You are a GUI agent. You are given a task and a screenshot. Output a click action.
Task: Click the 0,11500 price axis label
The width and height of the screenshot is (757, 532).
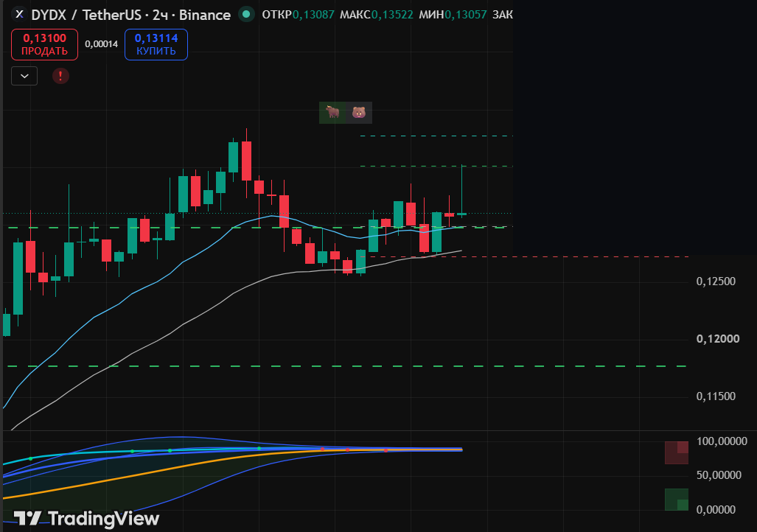point(716,396)
